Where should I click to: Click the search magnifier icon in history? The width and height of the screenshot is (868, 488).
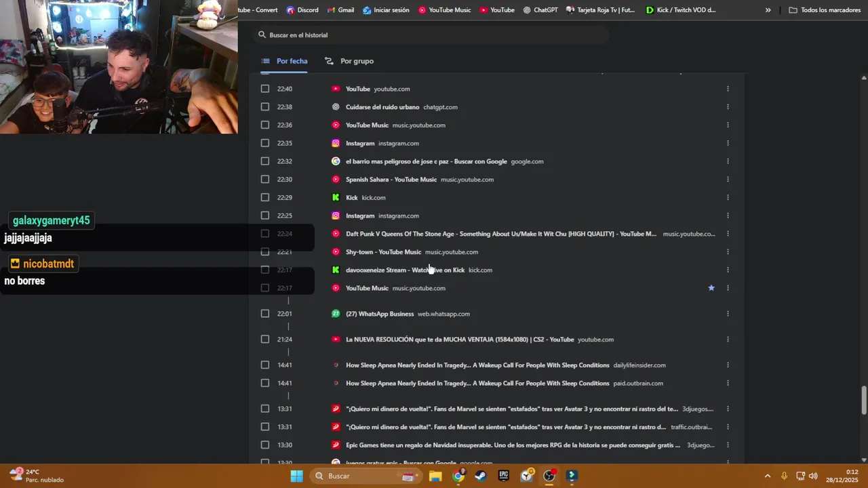[x=262, y=35]
